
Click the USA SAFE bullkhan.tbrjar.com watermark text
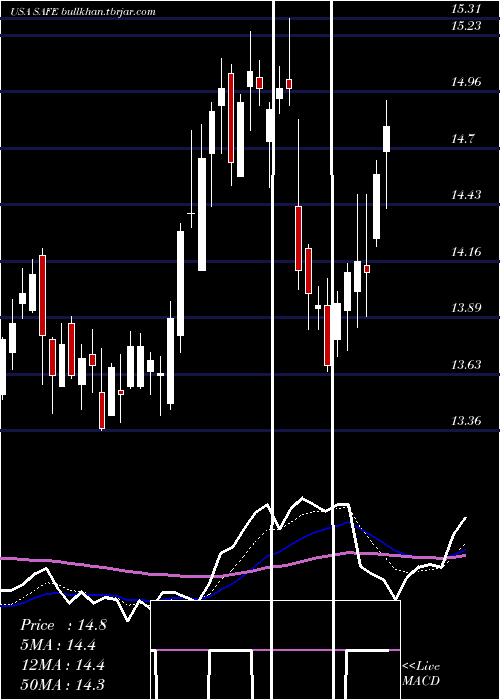(83, 12)
